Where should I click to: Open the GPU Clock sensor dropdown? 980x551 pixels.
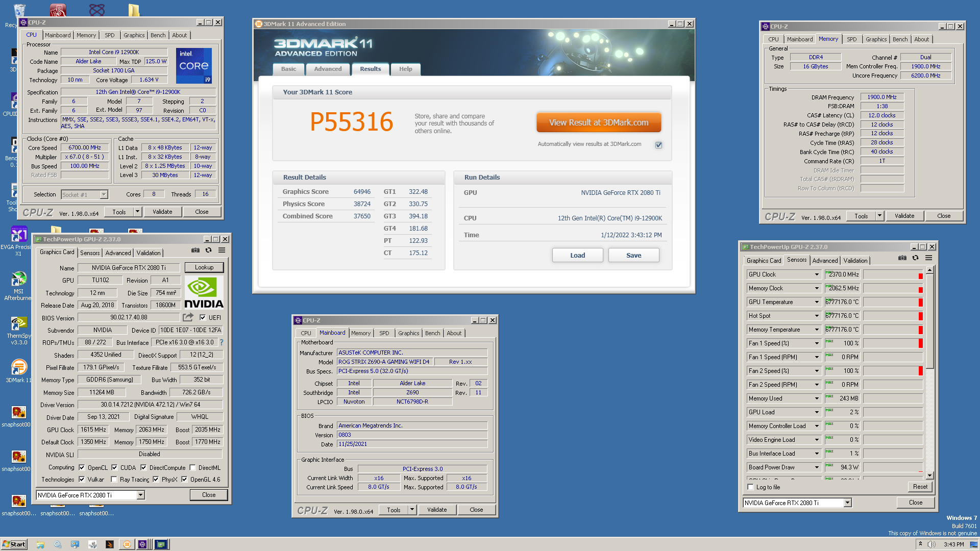point(817,274)
